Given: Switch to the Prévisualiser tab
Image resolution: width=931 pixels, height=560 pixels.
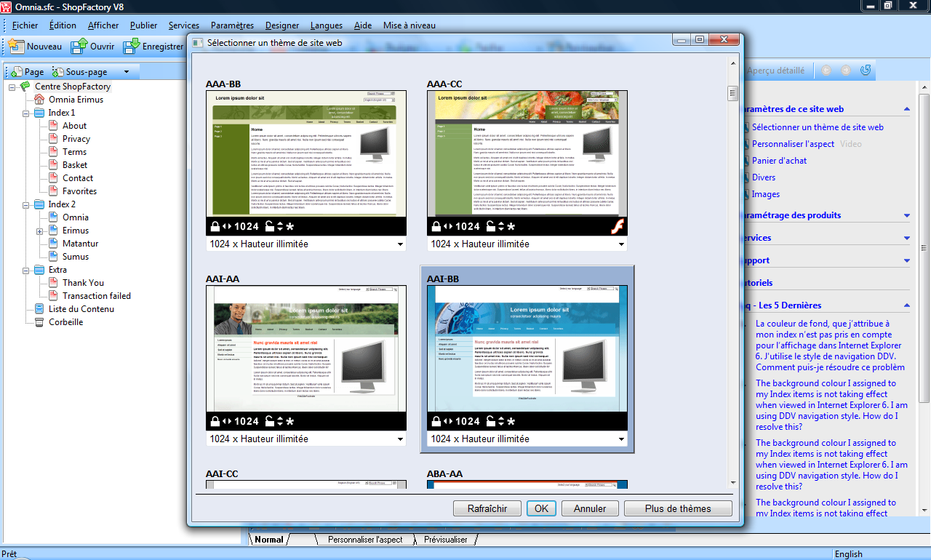Looking at the screenshot, I should pyautogui.click(x=445, y=540).
